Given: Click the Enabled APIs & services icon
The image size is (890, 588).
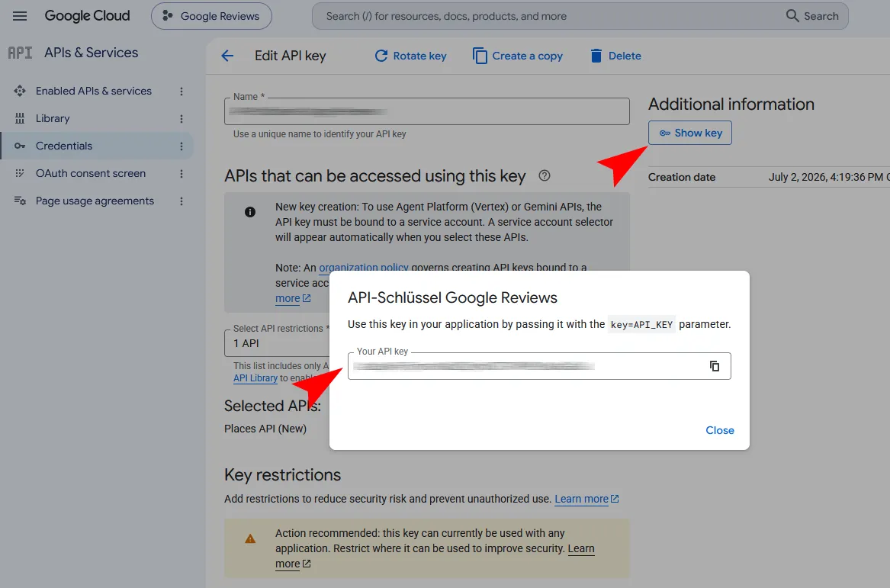Looking at the screenshot, I should [20, 91].
